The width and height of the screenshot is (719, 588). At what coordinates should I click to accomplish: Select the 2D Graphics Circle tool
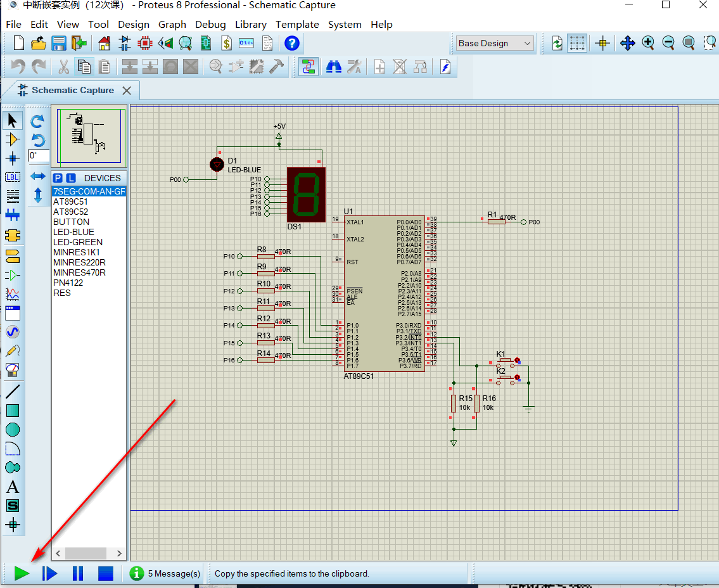click(x=13, y=430)
